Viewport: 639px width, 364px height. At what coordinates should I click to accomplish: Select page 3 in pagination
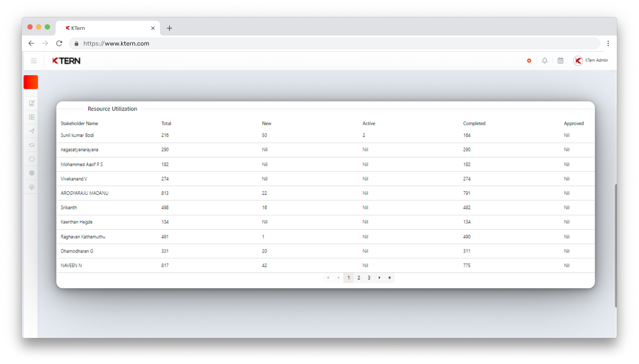point(369,278)
